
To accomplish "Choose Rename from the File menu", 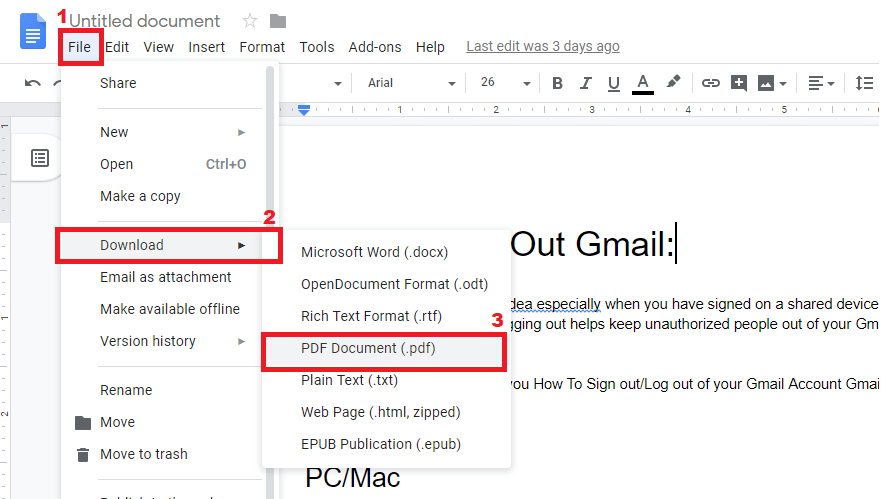I will (162, 390).
